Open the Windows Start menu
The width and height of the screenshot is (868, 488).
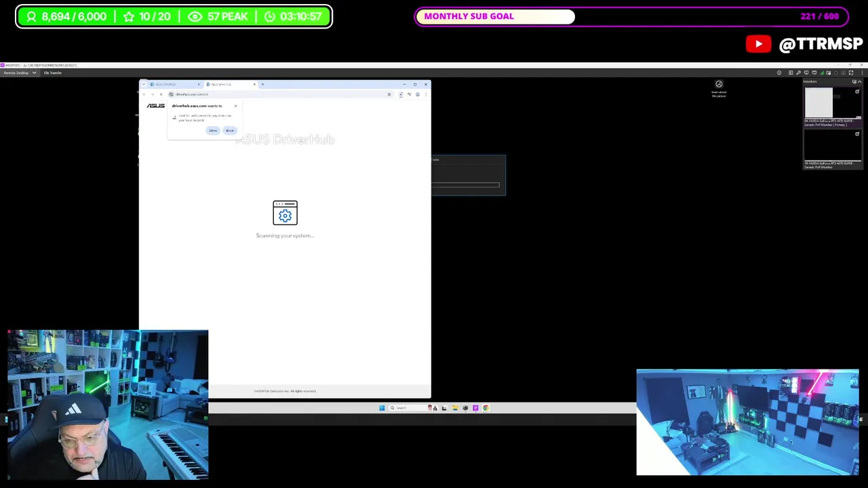(x=382, y=408)
